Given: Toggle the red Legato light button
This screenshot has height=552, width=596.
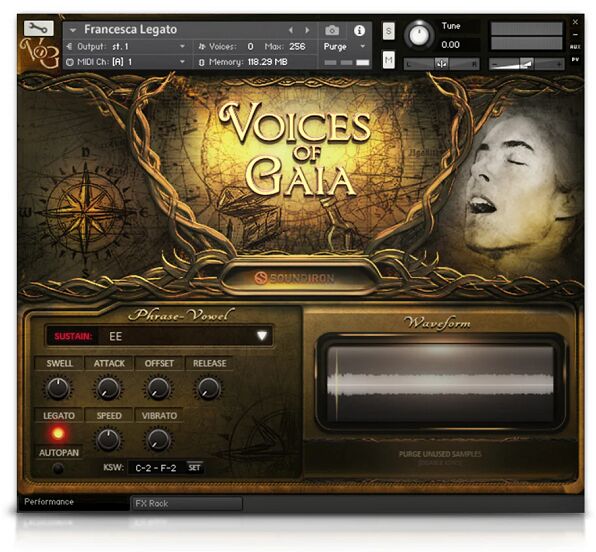Looking at the screenshot, I should click(58, 433).
